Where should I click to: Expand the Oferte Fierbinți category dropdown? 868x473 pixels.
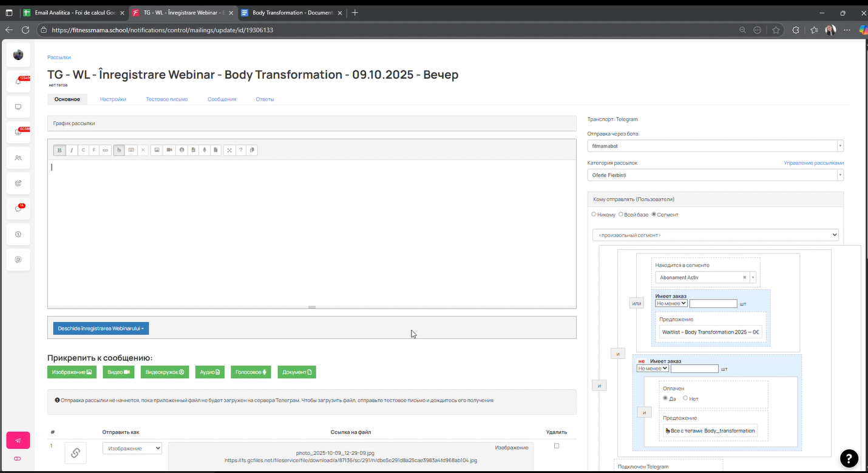click(715, 175)
